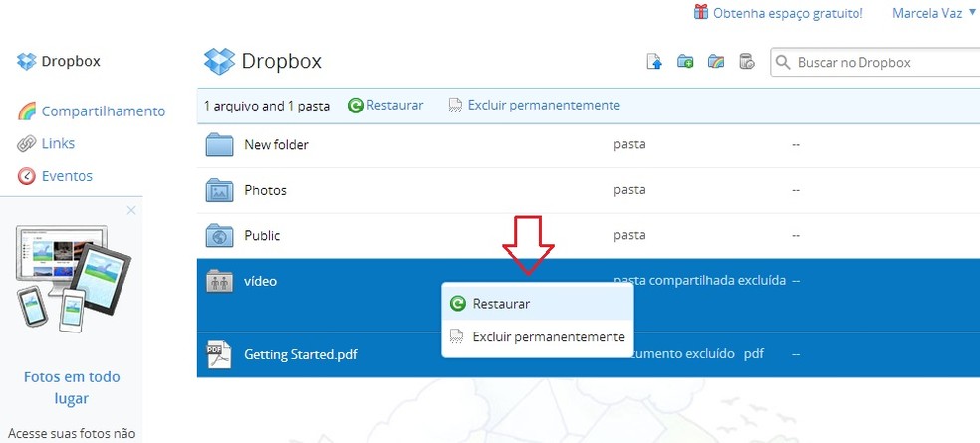
Task: Click the '1 arquivo and 1 pasta' selection count
Action: pyautogui.click(x=267, y=106)
